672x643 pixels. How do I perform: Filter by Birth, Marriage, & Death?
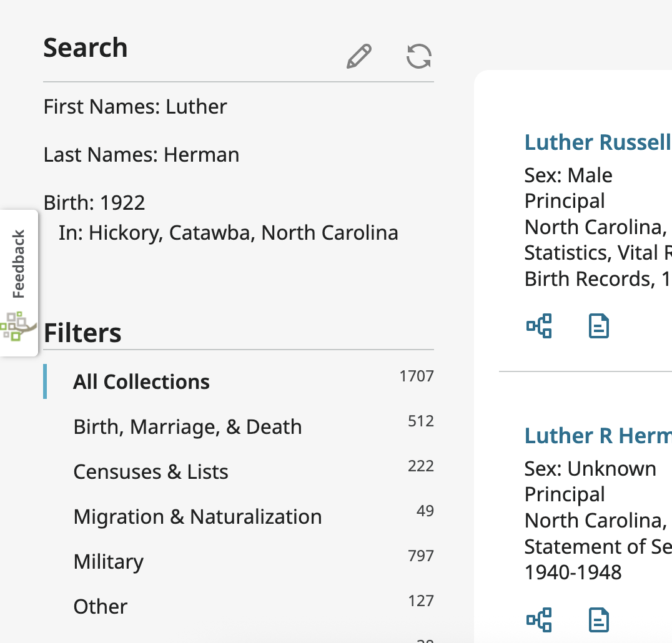click(187, 427)
